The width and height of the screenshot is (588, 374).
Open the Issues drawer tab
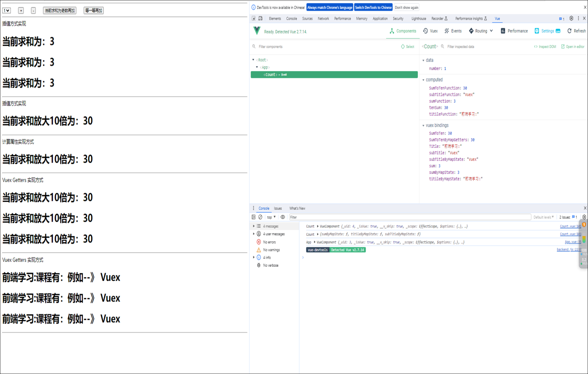pos(278,208)
